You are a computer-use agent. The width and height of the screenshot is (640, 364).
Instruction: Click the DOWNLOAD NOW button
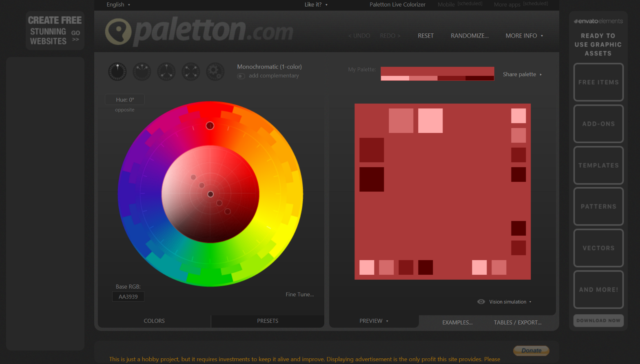coord(598,320)
